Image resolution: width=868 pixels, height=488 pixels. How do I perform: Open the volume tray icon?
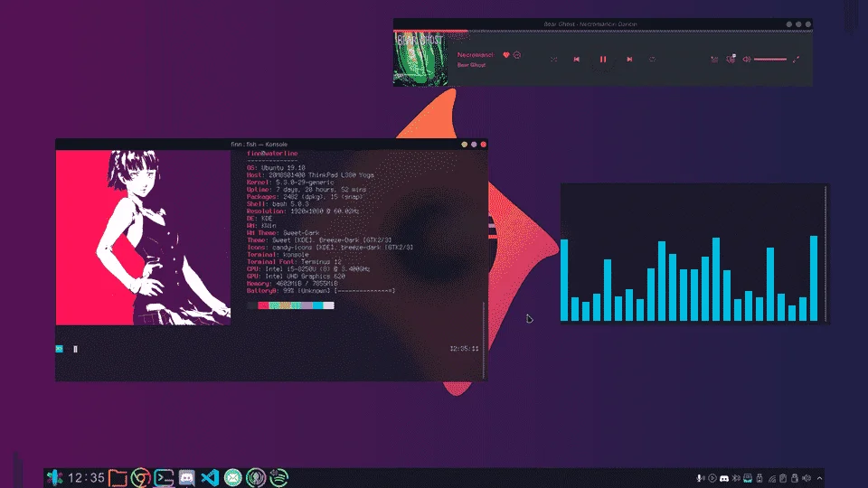click(x=806, y=478)
